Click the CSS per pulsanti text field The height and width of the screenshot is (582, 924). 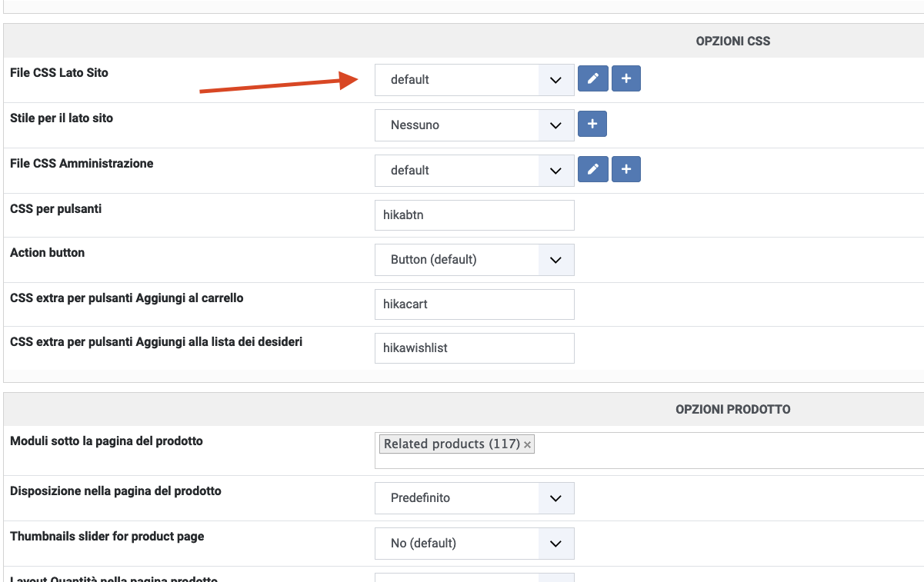(474, 215)
